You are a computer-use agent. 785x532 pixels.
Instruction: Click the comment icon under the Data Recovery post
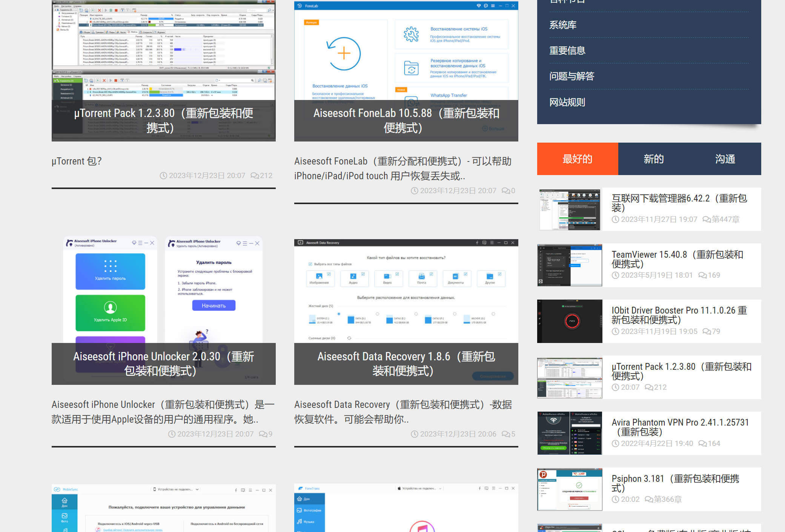pos(505,434)
